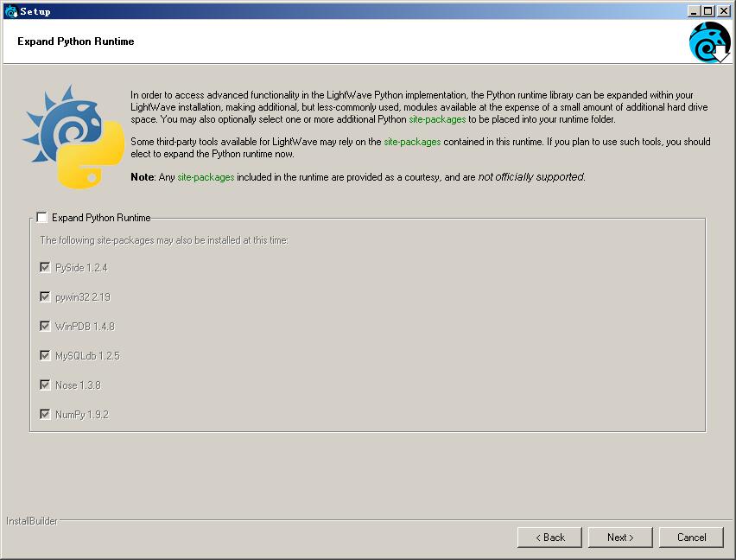
Task: Click 'The following site-packages may also be installed' text
Action: click(164, 240)
